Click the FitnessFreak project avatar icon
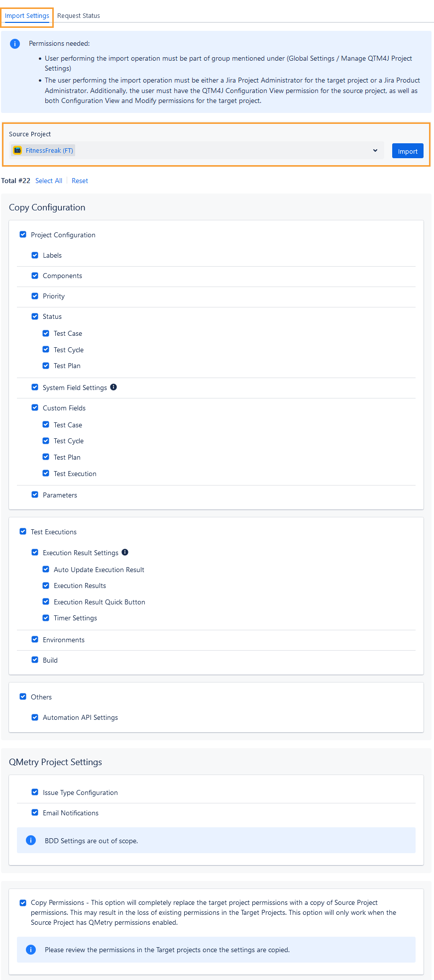Image resolution: width=434 pixels, height=980 pixels. [x=17, y=150]
